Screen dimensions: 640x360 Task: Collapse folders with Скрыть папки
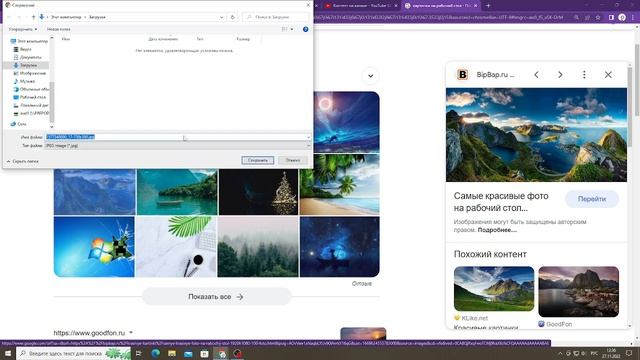23,162
